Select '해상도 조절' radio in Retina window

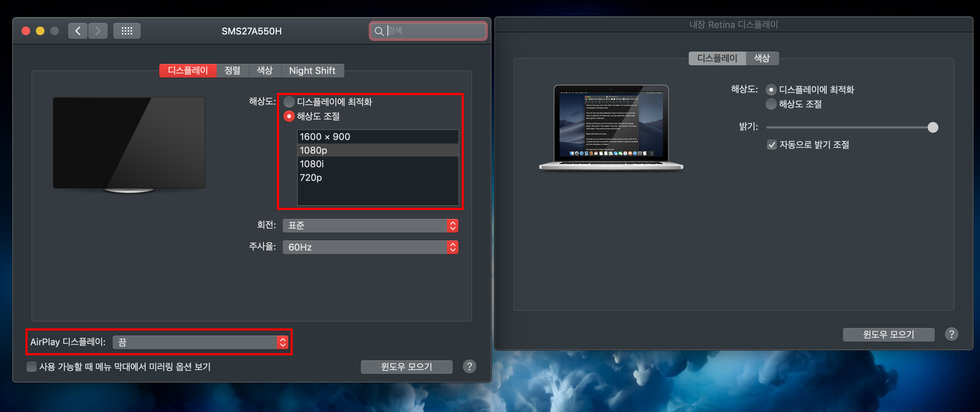point(771,104)
